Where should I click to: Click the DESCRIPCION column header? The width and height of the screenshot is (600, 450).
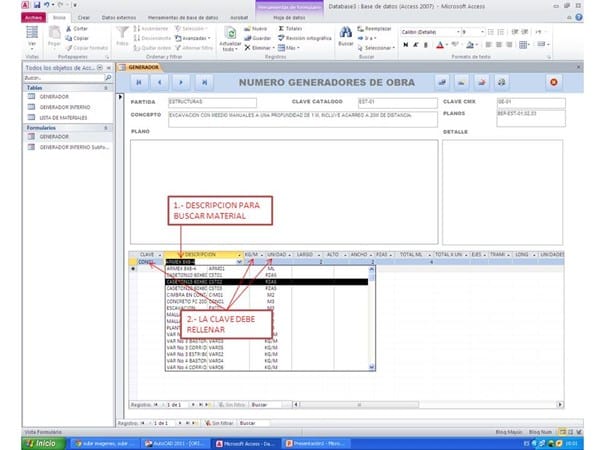pyautogui.click(x=203, y=255)
